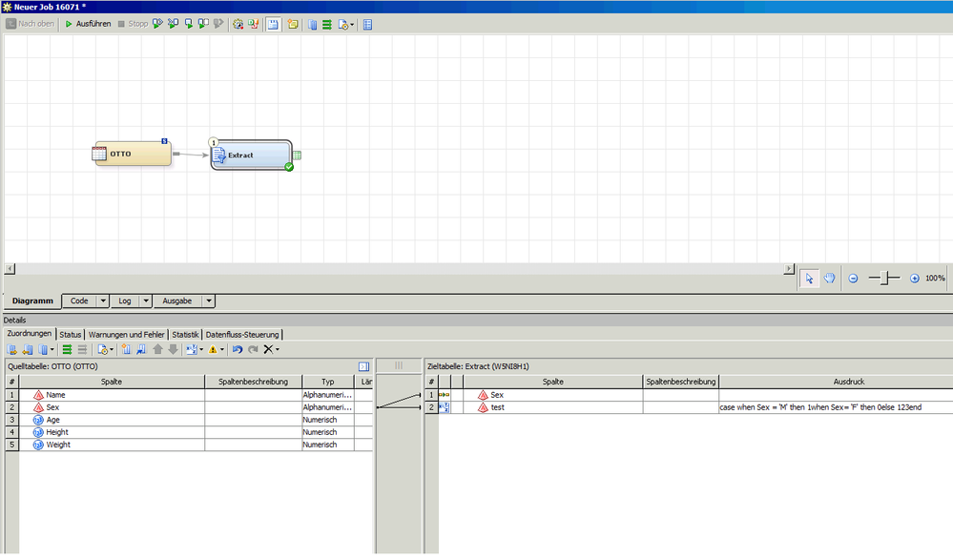
Task: Click the zoom out minus icon
Action: 853,279
